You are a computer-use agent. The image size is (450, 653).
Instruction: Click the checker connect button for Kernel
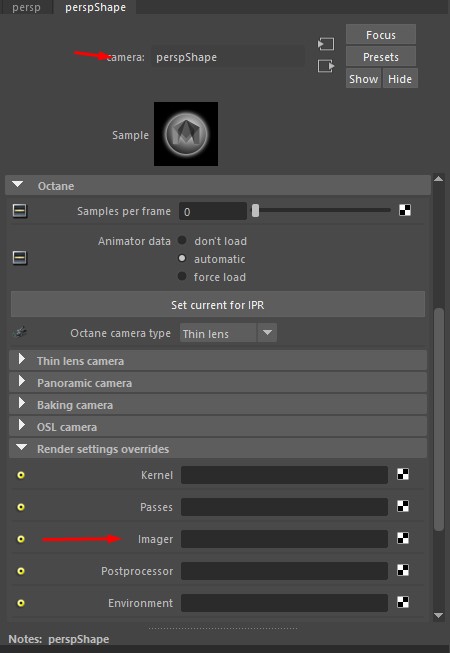click(x=403, y=474)
